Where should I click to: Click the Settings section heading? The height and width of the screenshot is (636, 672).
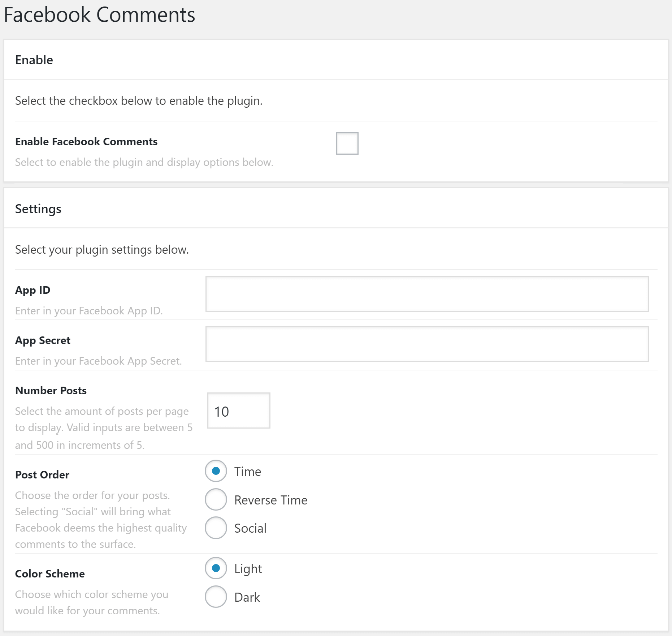[38, 209]
